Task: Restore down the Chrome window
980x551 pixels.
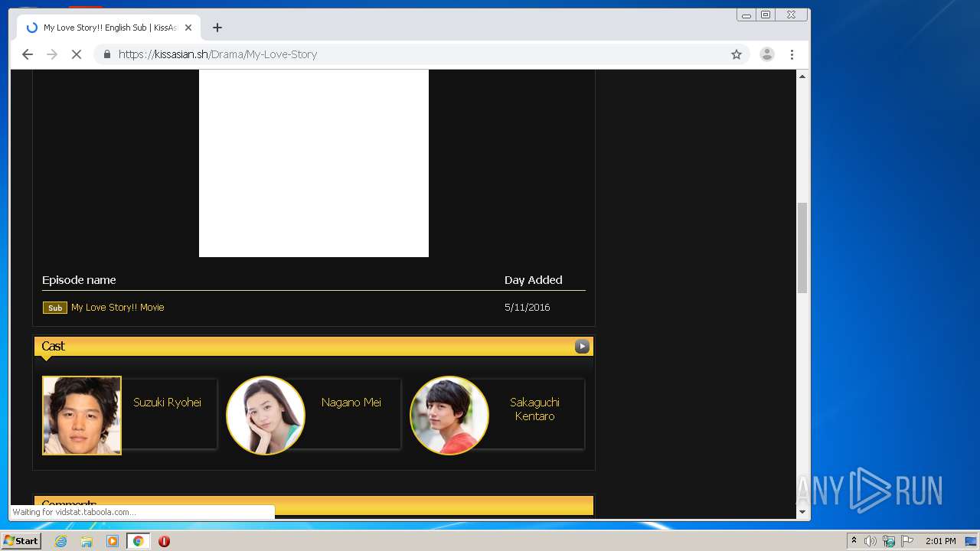Action: click(x=765, y=15)
